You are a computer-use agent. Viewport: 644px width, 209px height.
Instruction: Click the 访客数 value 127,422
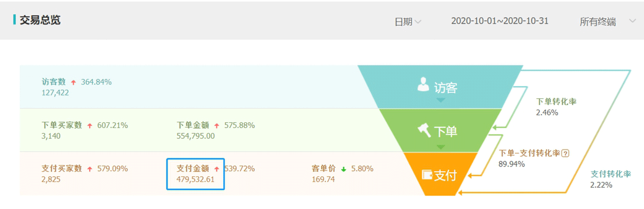[x=55, y=93]
